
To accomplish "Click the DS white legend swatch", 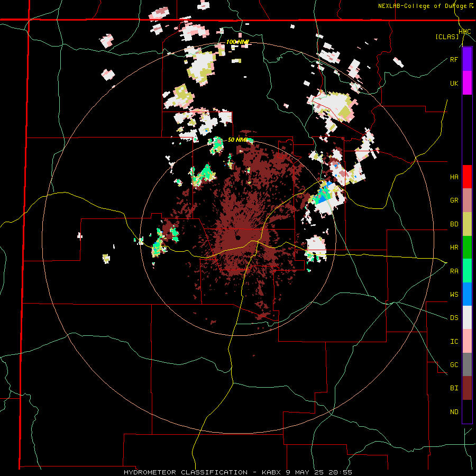I will 467,317.
